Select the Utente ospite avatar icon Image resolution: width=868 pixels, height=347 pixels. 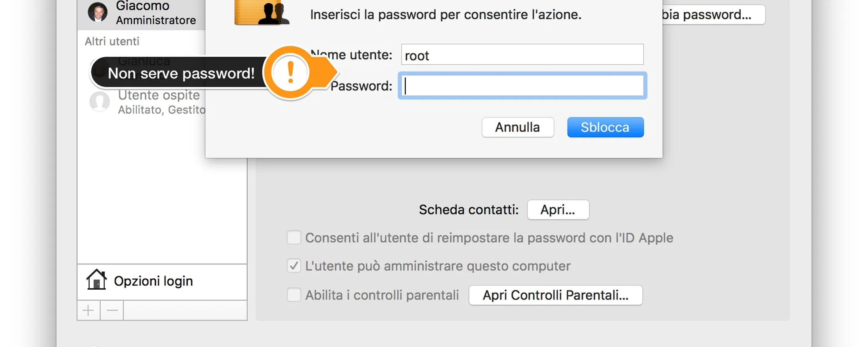tap(99, 101)
